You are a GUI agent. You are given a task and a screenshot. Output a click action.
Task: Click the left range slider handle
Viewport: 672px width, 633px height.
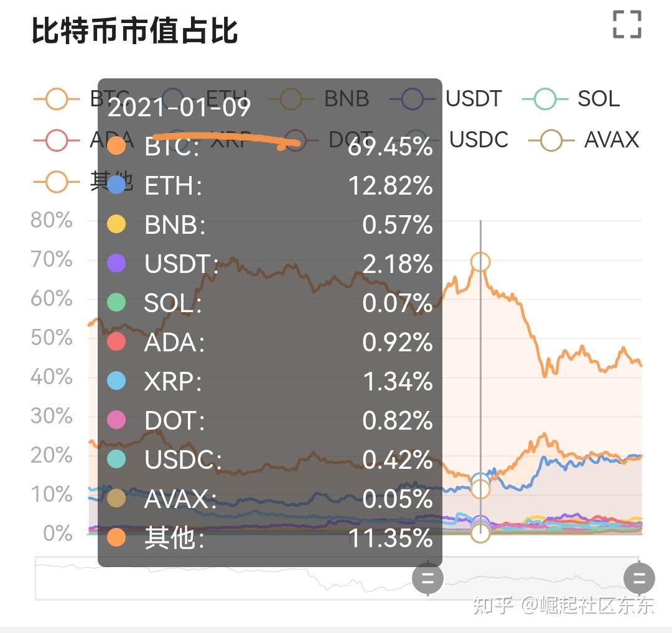[x=428, y=579]
